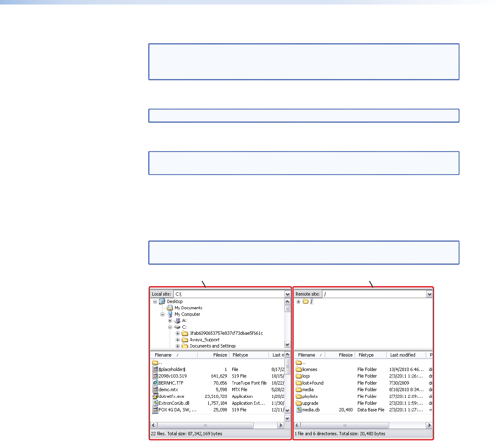Viewport: 504px width, 441px height.
Task: Click the Local site path input field
Action: point(229,294)
